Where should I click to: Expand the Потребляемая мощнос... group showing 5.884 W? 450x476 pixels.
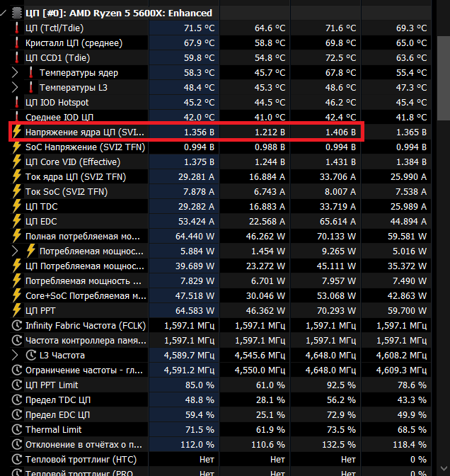[x=15, y=251]
